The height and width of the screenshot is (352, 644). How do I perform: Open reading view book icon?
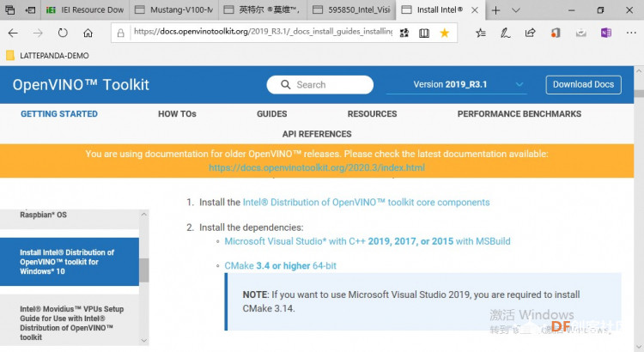click(424, 33)
